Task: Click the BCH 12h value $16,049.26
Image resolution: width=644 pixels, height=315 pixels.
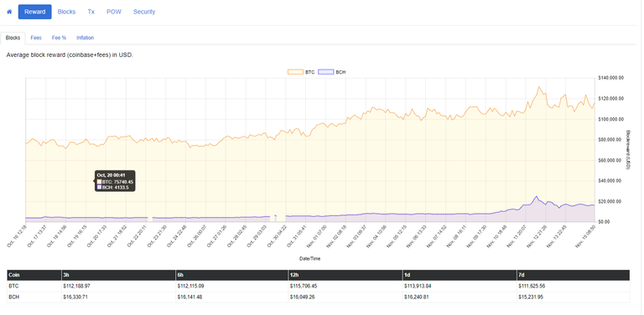Action: tap(303, 297)
